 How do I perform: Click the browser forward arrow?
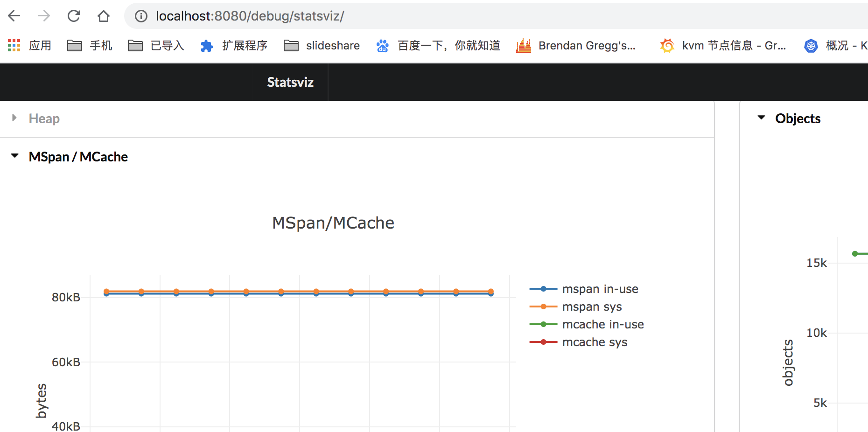[x=44, y=16]
